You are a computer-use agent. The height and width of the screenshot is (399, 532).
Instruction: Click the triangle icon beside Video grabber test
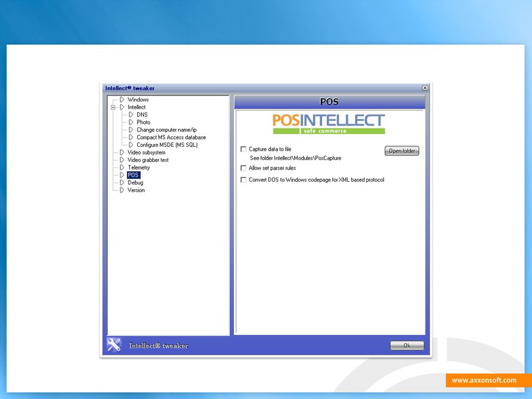122,160
